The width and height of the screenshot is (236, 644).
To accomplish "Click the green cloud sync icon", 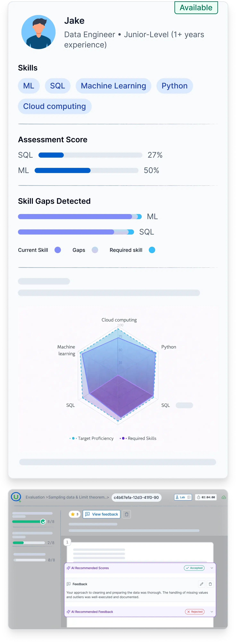I will pos(224,498).
